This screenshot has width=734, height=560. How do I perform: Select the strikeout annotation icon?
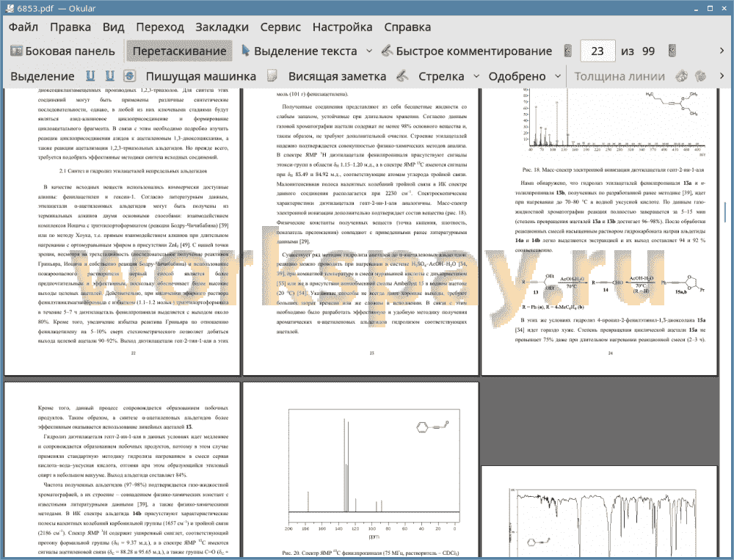(x=130, y=76)
